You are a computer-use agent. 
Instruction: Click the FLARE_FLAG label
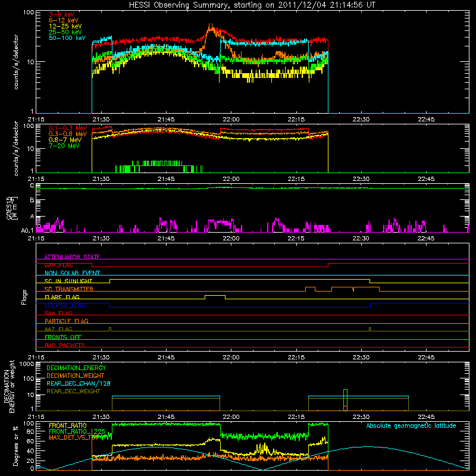click(x=62, y=297)
